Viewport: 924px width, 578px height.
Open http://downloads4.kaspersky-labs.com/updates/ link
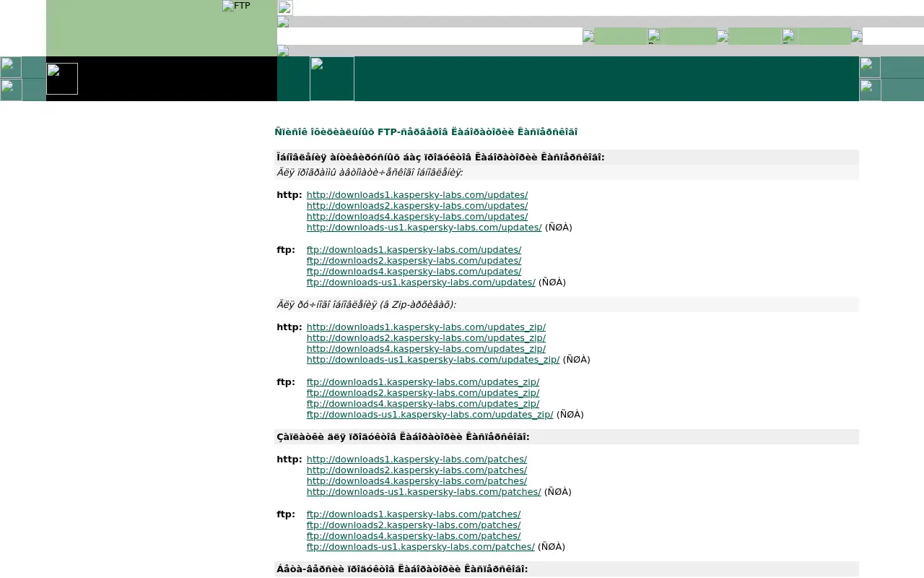[x=417, y=217]
